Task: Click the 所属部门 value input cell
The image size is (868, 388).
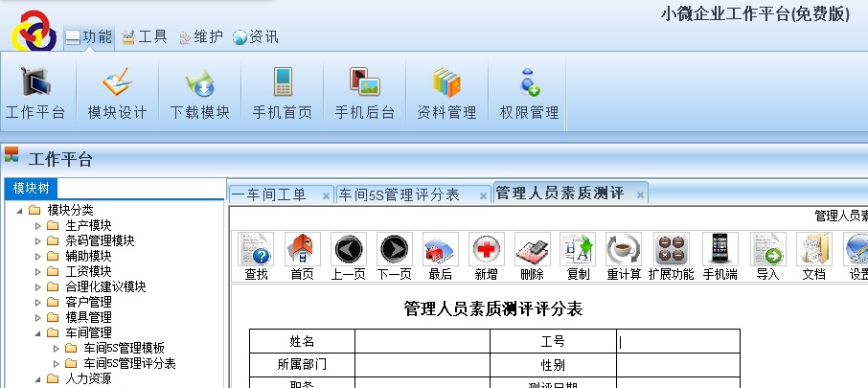Action: 423,365
